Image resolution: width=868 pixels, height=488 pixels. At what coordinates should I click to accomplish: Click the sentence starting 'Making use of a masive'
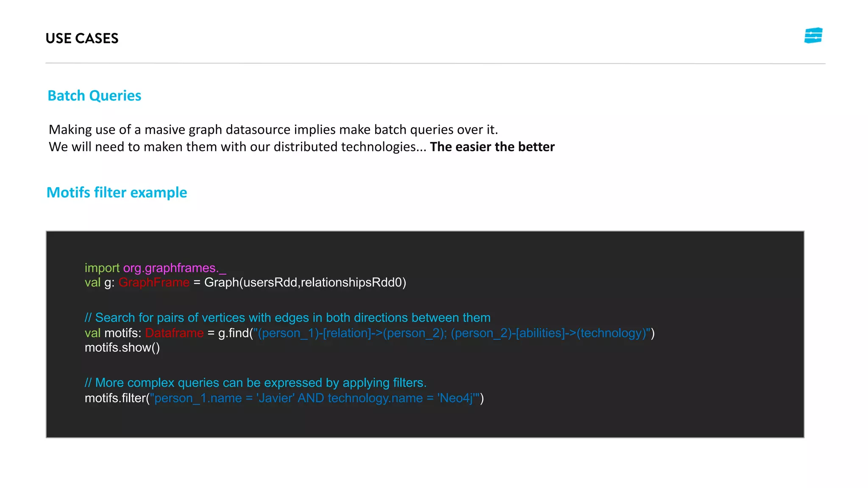click(x=273, y=130)
